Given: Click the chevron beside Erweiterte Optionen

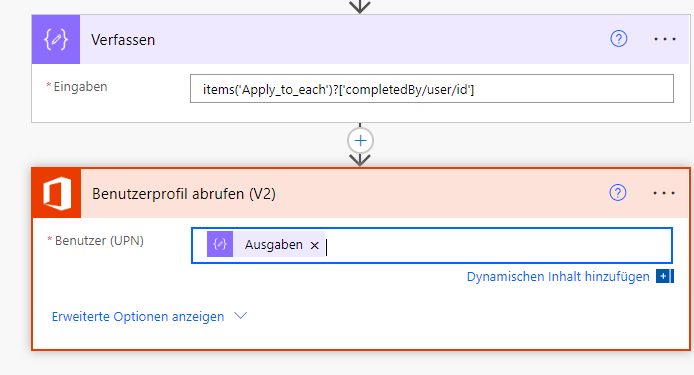Looking at the screenshot, I should click(x=240, y=316).
